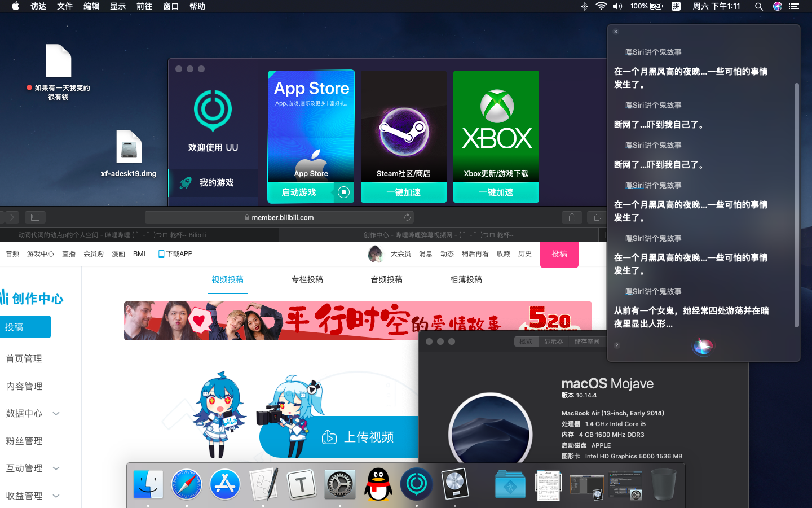Screen dimensions: 812x508
Task: Open the Apple menu
Action: (x=15, y=6)
